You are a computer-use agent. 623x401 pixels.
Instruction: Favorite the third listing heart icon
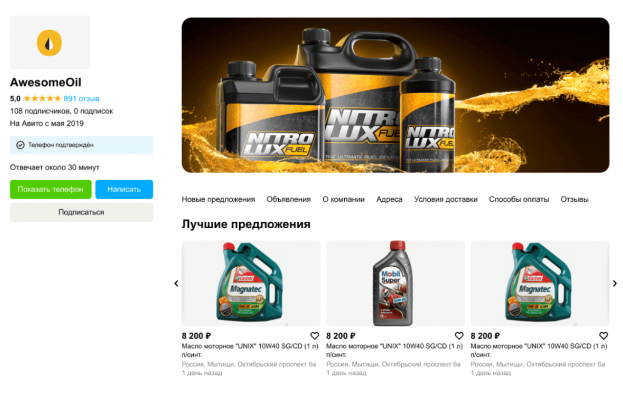(604, 336)
